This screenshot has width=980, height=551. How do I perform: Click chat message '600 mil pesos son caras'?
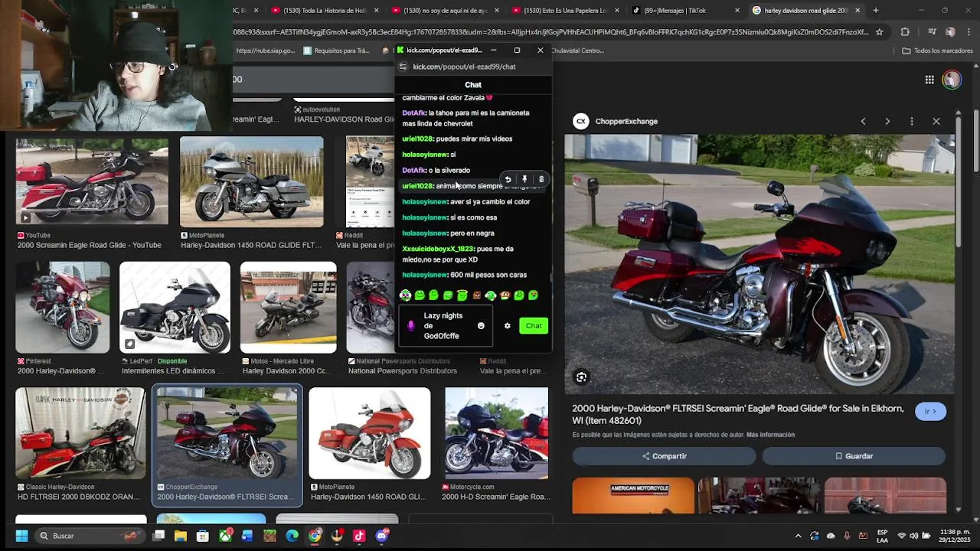coord(488,275)
